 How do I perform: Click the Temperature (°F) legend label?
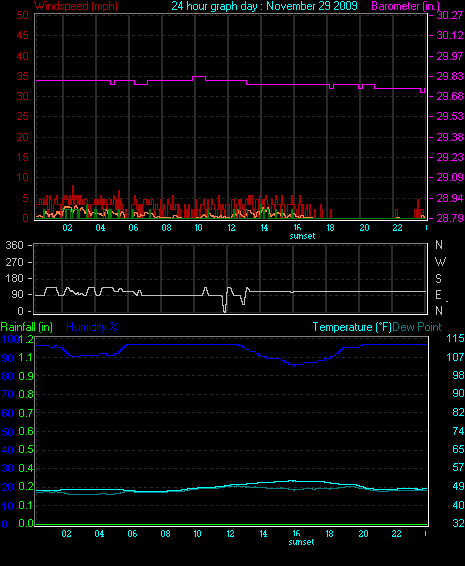point(352,327)
